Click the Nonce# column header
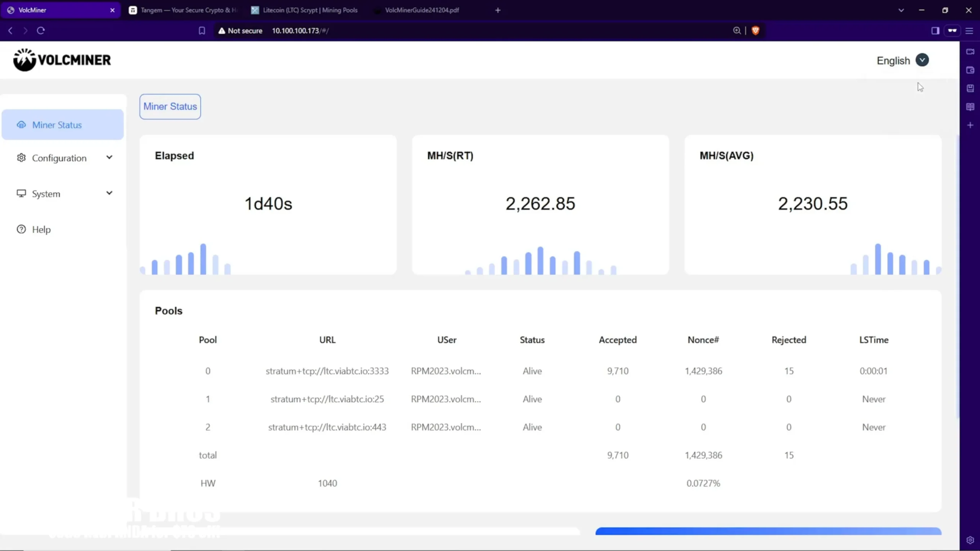Viewport: 980px width, 551px height. pyautogui.click(x=703, y=340)
